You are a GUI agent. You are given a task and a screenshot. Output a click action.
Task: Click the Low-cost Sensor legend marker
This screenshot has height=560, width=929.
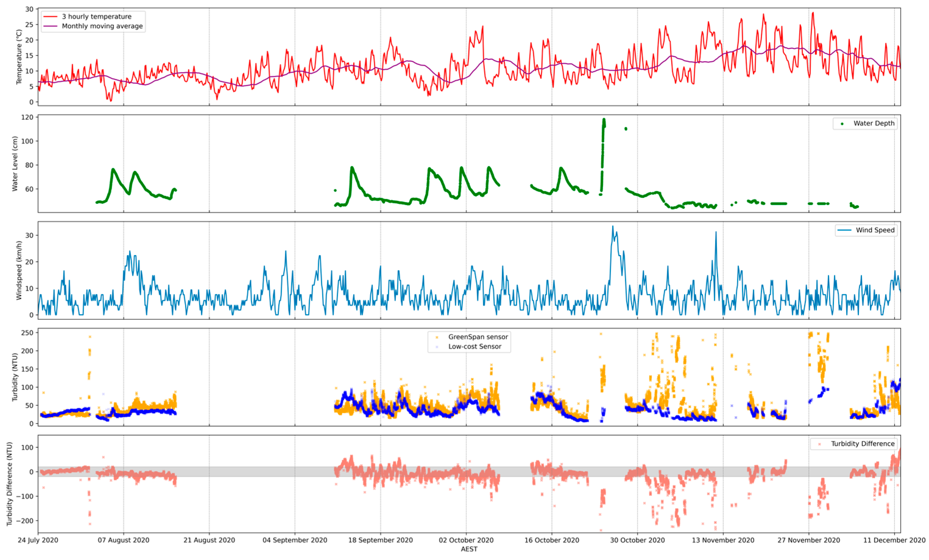437,347
